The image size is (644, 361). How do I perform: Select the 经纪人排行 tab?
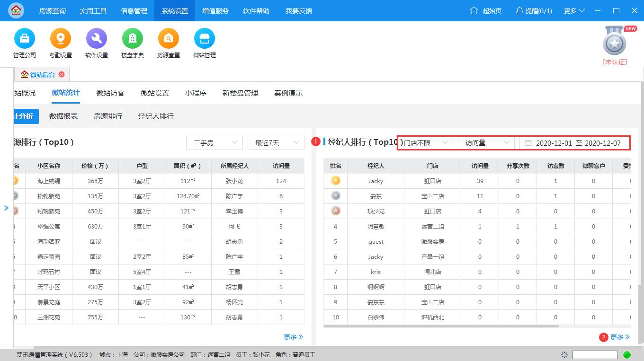click(156, 115)
